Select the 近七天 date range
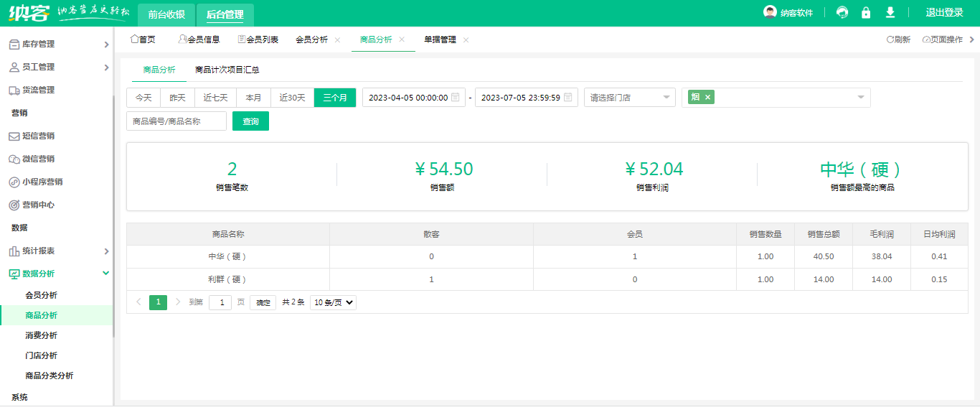980x410 pixels. 215,98
